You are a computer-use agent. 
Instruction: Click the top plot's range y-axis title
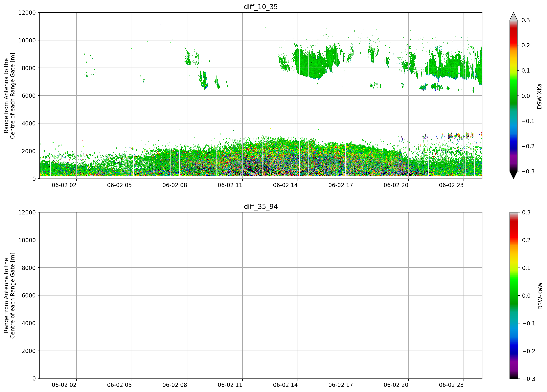(9, 96)
